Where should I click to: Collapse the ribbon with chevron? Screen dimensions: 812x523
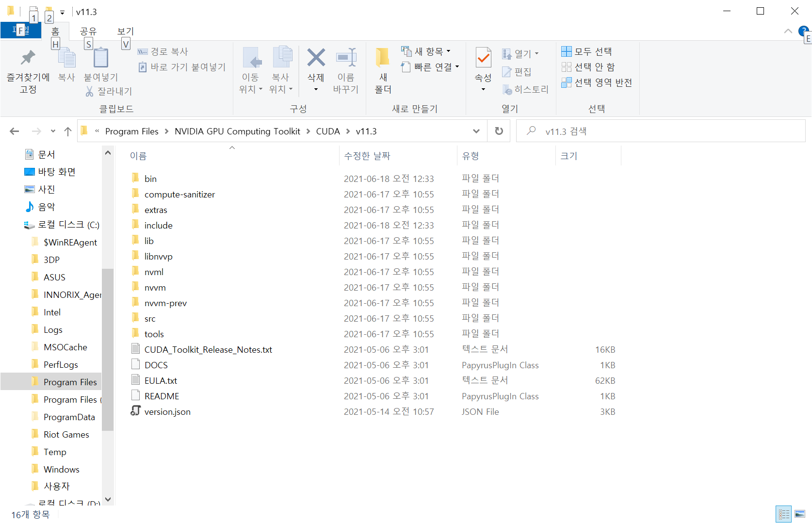click(x=788, y=31)
